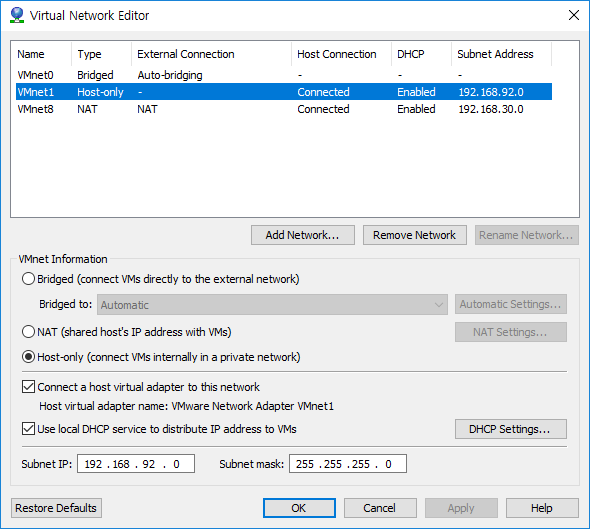The height and width of the screenshot is (529, 590).
Task: Open the Bridged to Automatic dropdown
Action: (x=272, y=304)
